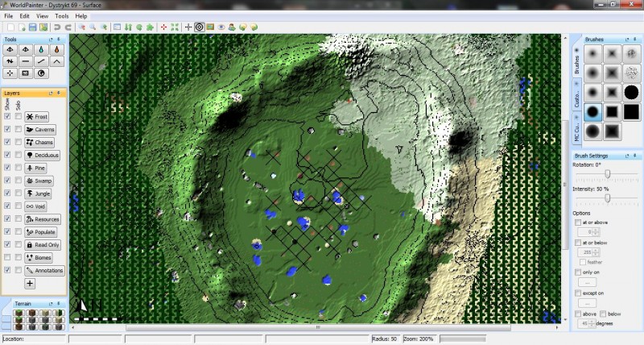
Task: Select the double-arrow tool in Tools panel
Action: click(x=10, y=62)
